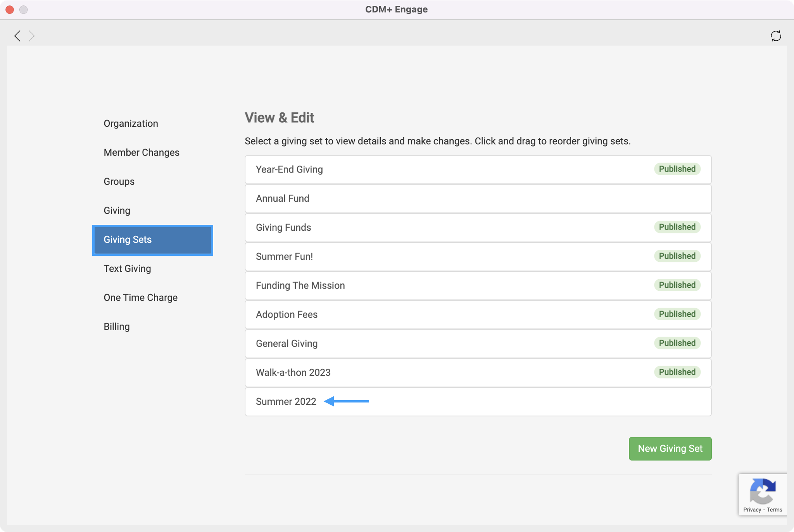Open the Walk-a-thon 2023 giving set
The height and width of the screenshot is (532, 794).
coord(293,373)
